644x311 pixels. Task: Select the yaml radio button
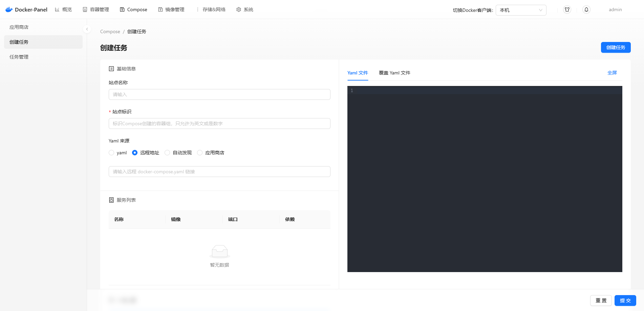click(111, 153)
